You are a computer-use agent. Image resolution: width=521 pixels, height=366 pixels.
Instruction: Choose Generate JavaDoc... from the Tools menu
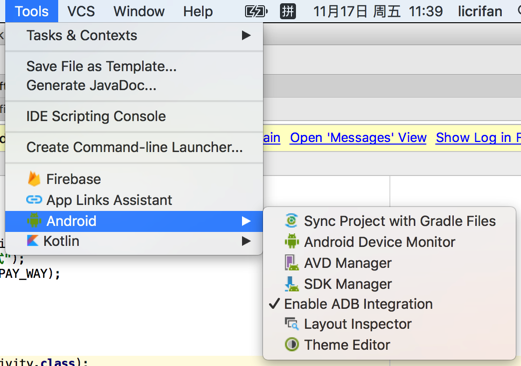coord(91,86)
